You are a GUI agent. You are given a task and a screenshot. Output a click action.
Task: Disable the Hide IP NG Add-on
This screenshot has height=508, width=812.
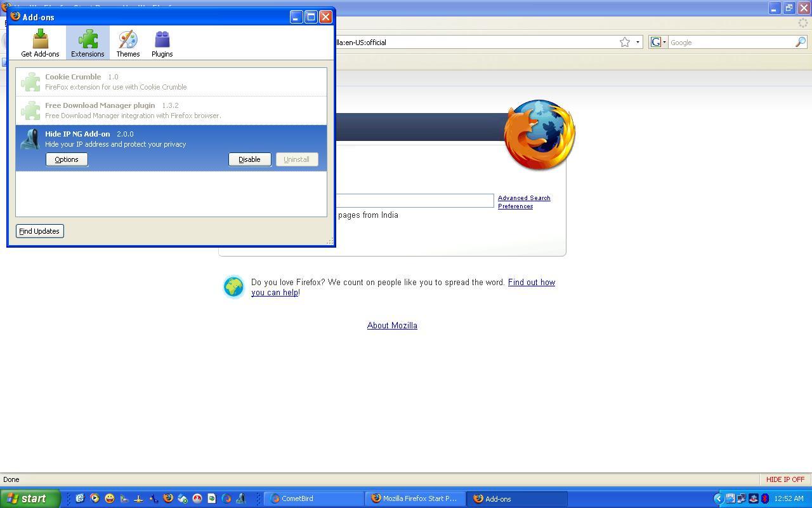tap(249, 159)
